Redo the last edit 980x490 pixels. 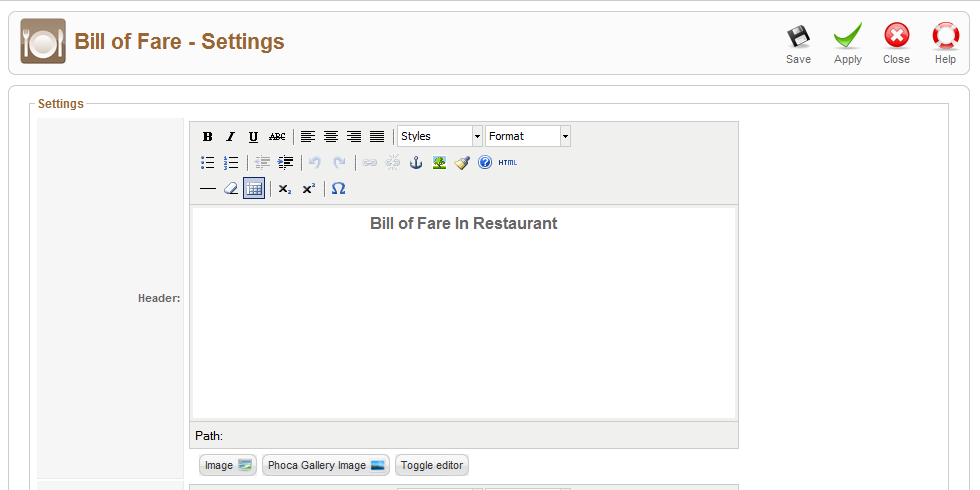[x=339, y=162]
